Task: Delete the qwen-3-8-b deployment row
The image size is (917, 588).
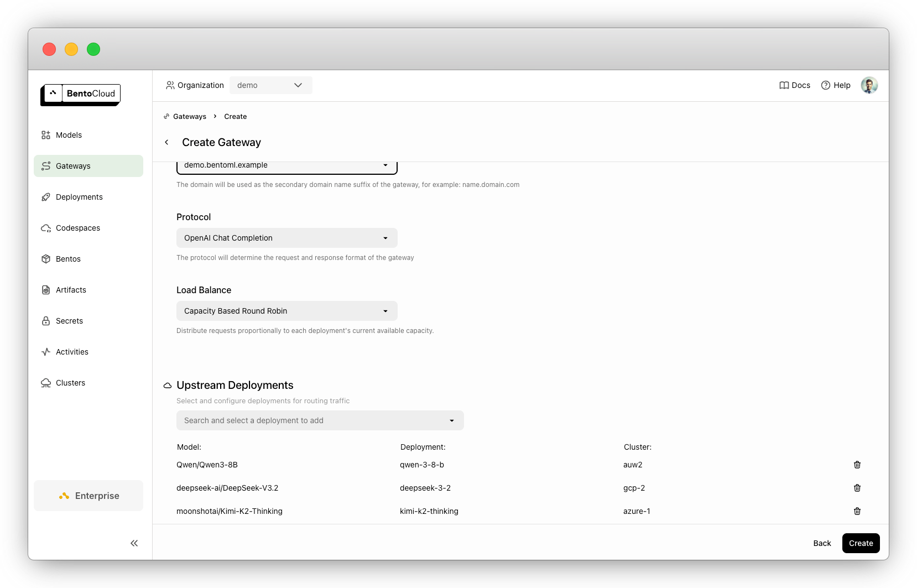Action: pos(857,465)
